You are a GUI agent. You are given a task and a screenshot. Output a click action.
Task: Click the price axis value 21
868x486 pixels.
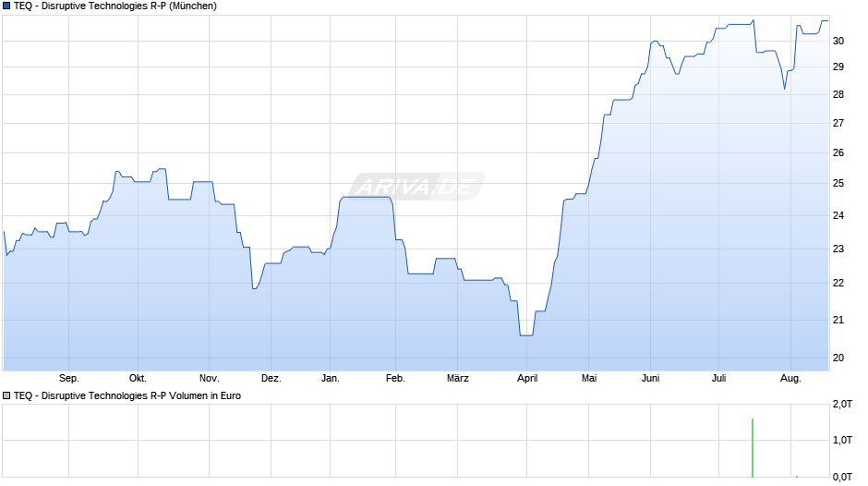pos(838,320)
